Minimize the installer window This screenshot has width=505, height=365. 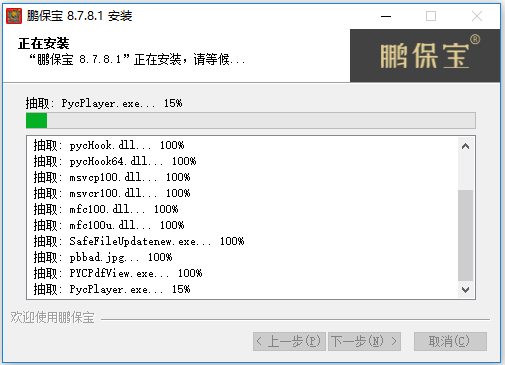pyautogui.click(x=386, y=16)
